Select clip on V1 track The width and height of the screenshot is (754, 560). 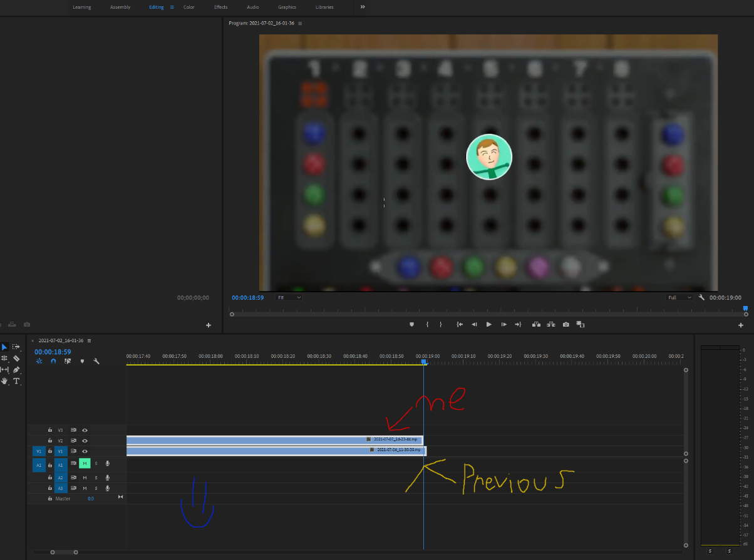276,451
